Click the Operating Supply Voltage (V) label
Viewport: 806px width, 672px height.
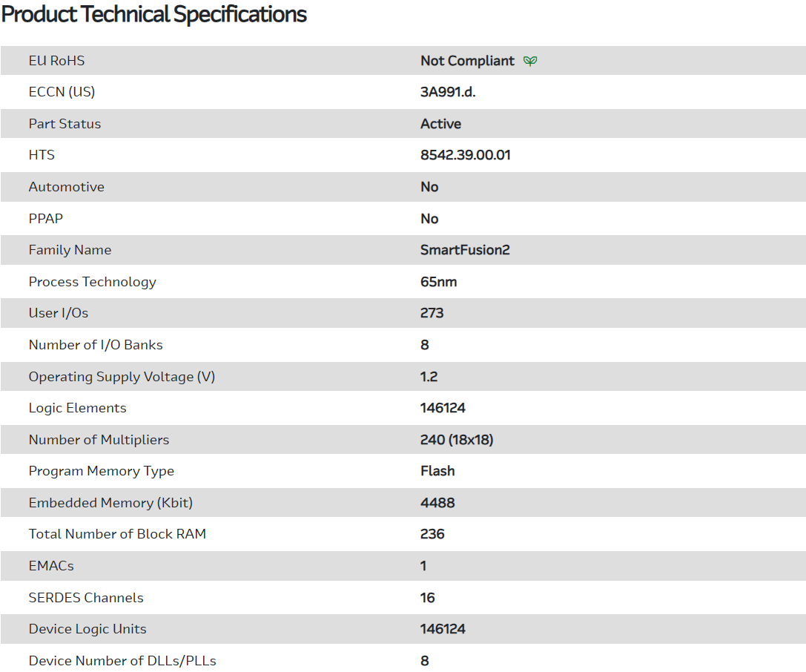click(122, 377)
